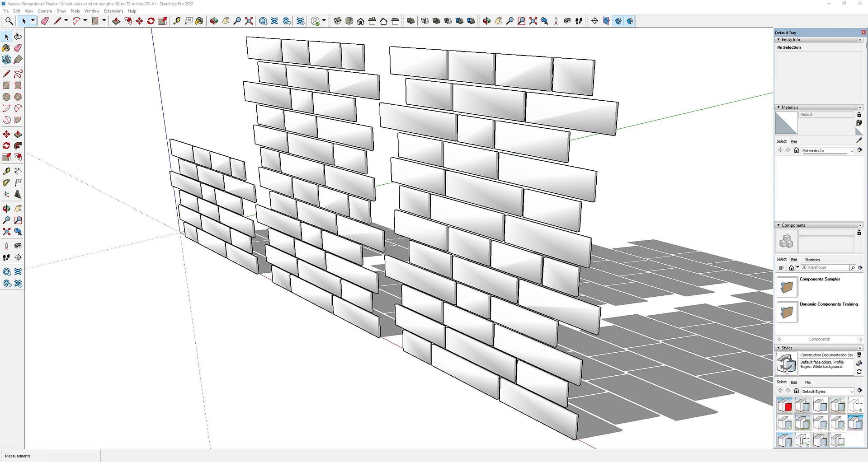Open the Default Styles collection dropdown
This screenshot has width=868, height=462.
(852, 392)
